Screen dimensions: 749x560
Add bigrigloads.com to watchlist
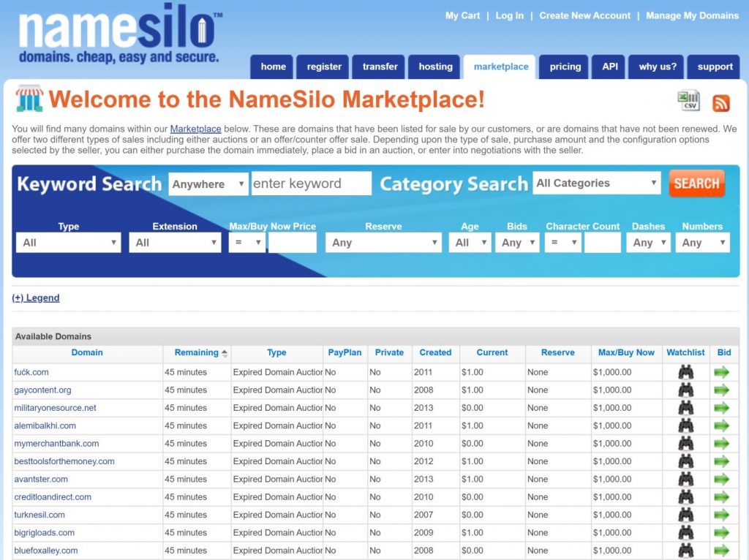pyautogui.click(x=686, y=532)
